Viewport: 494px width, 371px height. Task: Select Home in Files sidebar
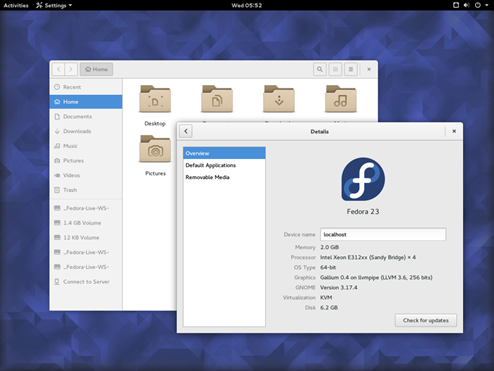[86, 102]
